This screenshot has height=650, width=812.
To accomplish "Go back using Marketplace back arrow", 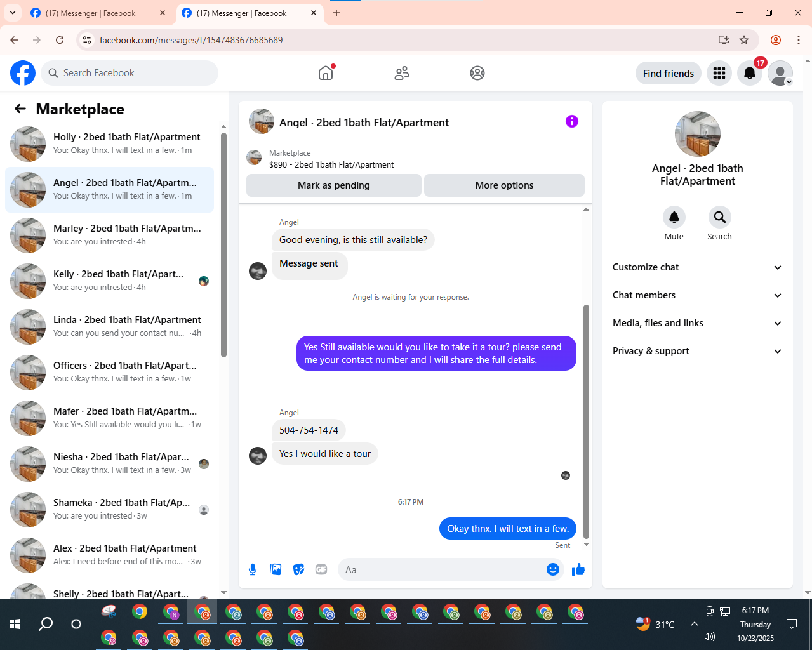I will click(20, 109).
